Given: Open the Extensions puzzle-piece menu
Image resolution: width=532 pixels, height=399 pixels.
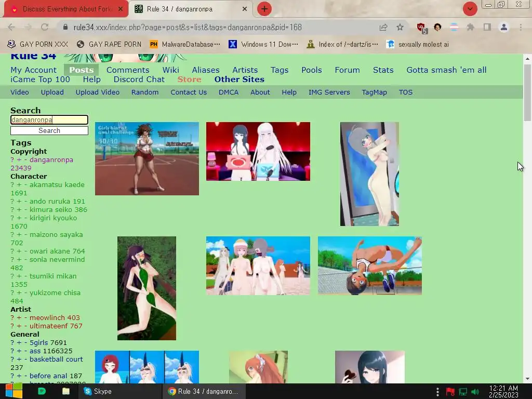Looking at the screenshot, I should (470, 27).
